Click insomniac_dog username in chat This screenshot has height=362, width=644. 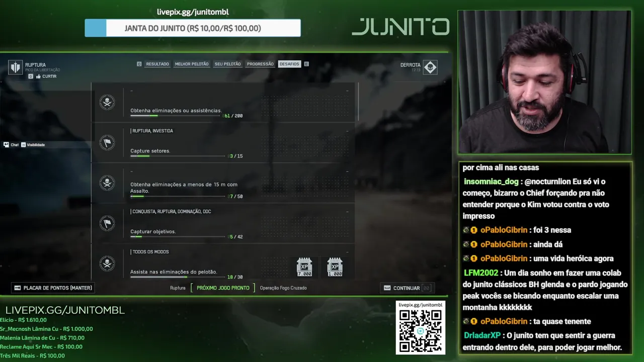pyautogui.click(x=492, y=182)
